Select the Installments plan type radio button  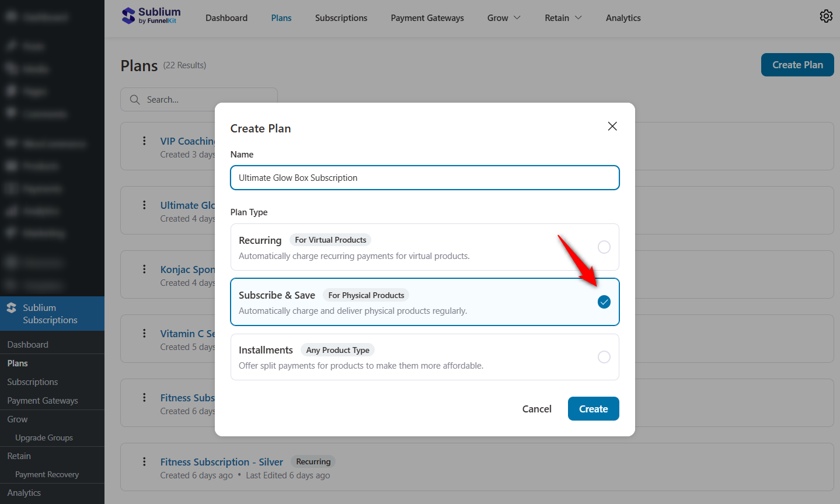(x=604, y=356)
